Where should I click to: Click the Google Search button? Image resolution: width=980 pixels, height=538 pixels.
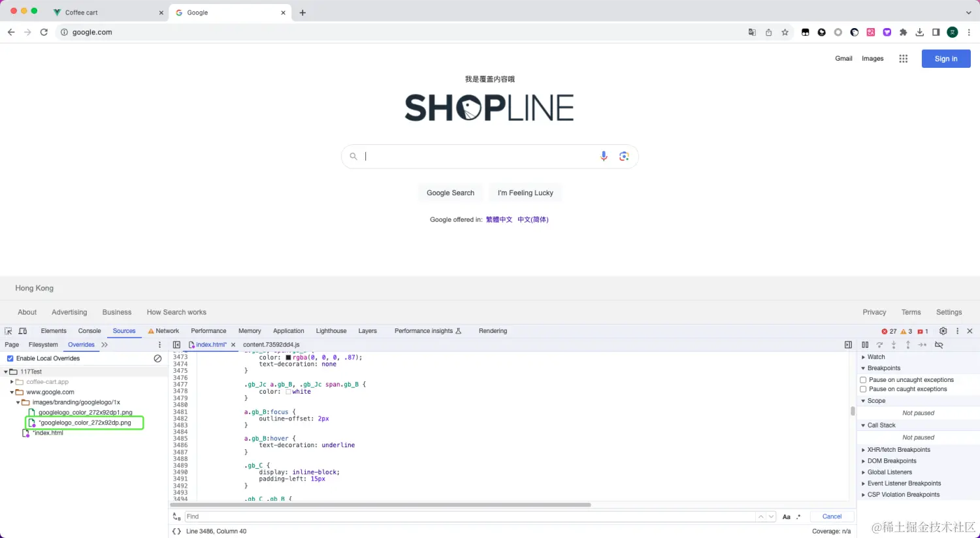tap(451, 193)
